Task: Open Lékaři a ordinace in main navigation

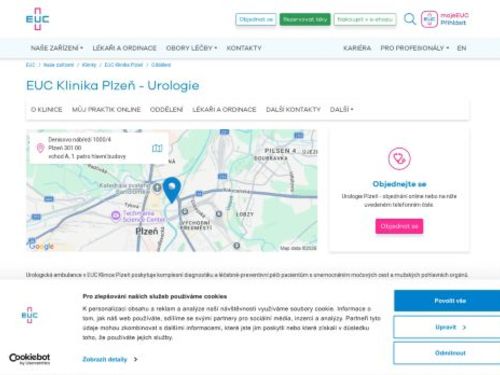Action: [x=124, y=48]
